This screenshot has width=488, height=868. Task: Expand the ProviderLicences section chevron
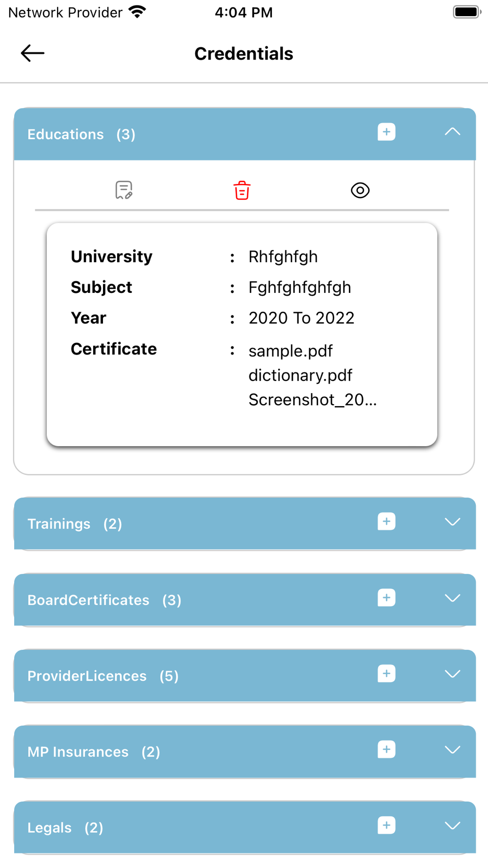point(452,674)
